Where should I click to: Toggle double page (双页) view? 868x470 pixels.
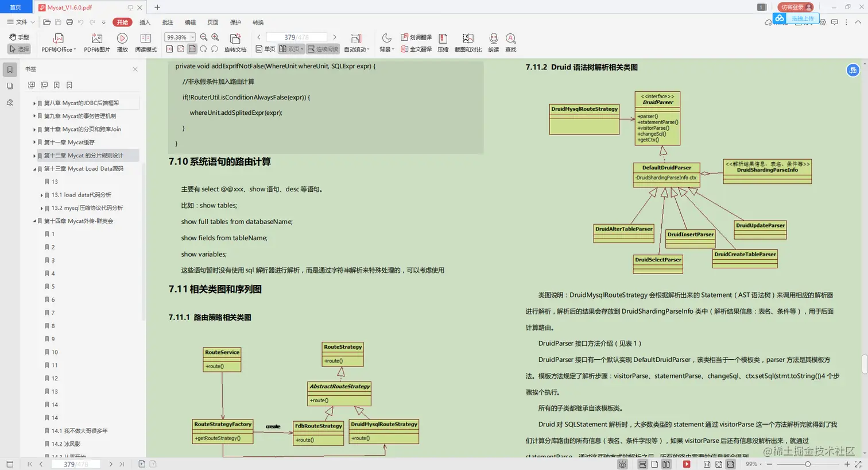(291, 49)
